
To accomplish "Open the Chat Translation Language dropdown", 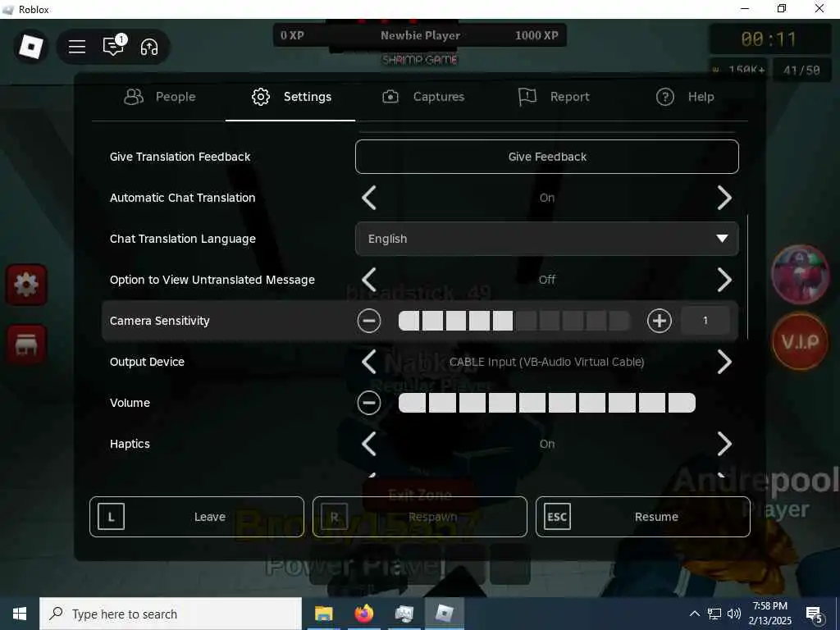I will point(547,239).
